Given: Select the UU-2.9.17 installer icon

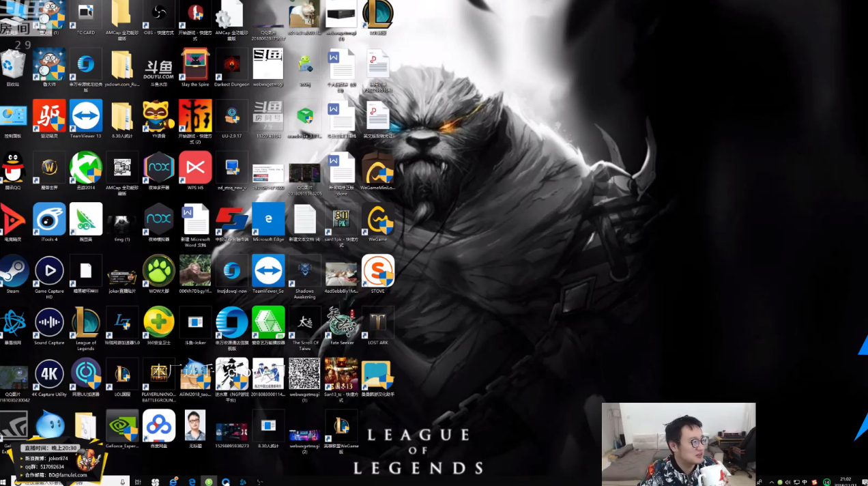Looking at the screenshot, I should [232, 116].
